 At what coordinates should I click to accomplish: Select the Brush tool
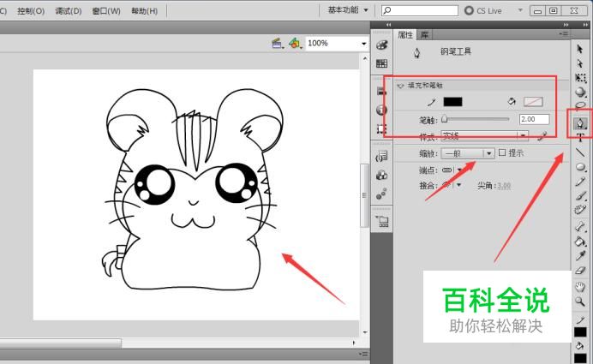[x=580, y=195]
